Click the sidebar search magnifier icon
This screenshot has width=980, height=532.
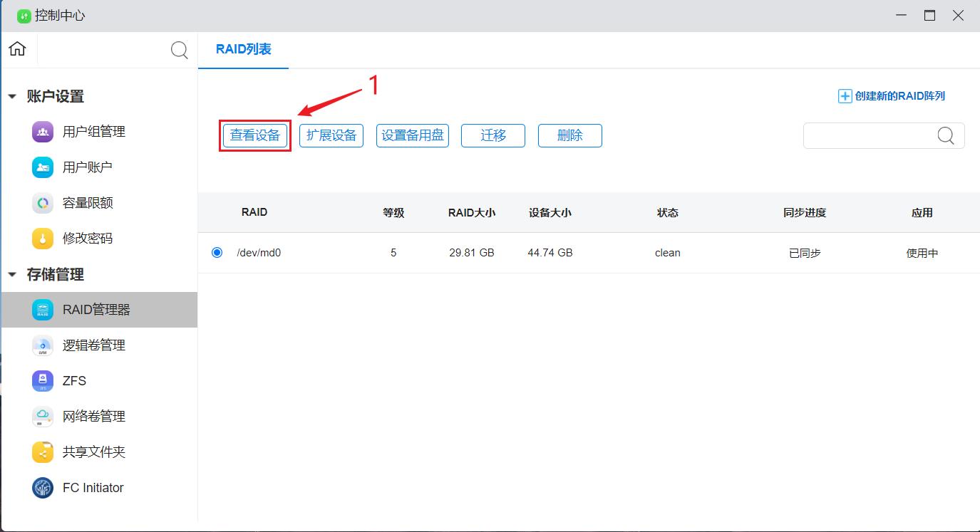[x=179, y=50]
